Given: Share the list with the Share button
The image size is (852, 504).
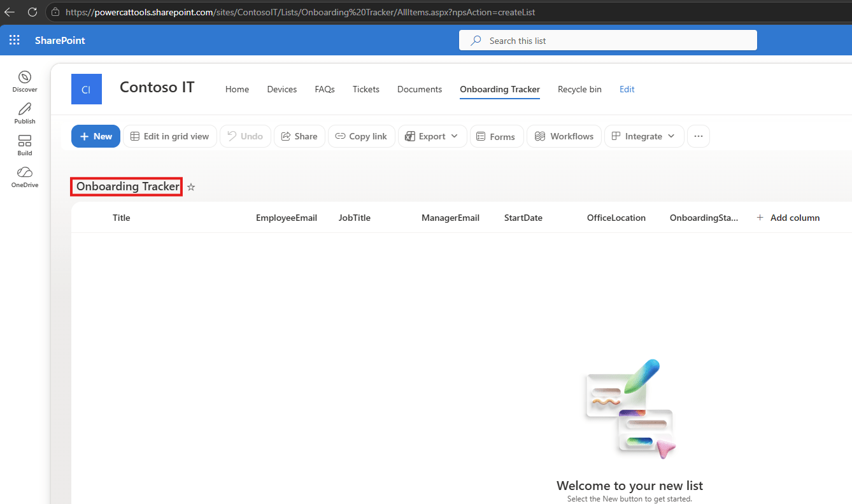Looking at the screenshot, I should pyautogui.click(x=299, y=136).
